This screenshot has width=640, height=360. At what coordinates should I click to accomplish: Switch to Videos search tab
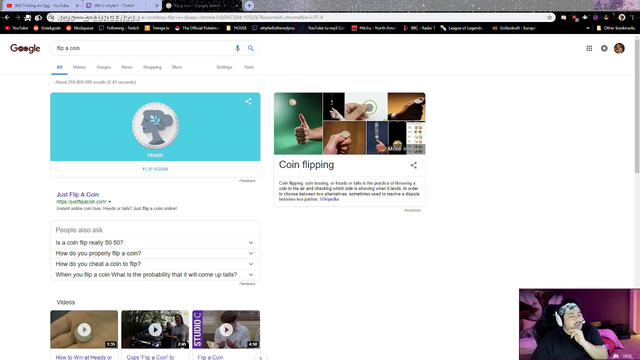point(79,67)
